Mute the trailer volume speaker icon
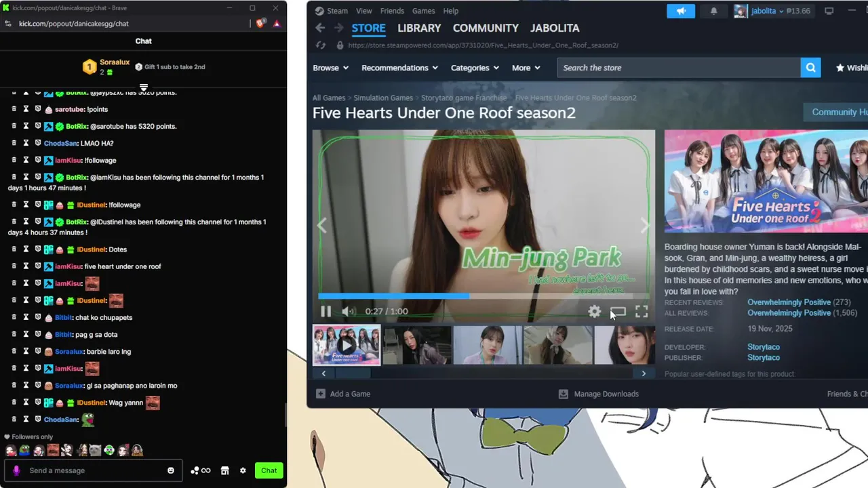 348,311
